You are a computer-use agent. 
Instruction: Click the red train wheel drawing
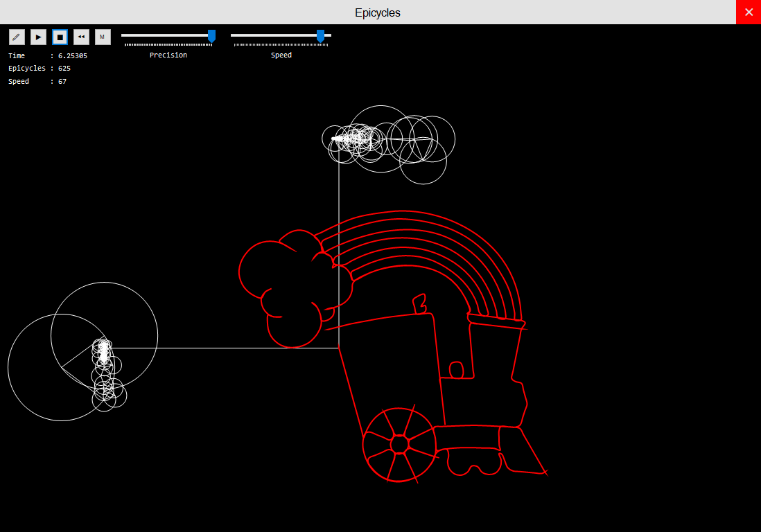[399, 445]
